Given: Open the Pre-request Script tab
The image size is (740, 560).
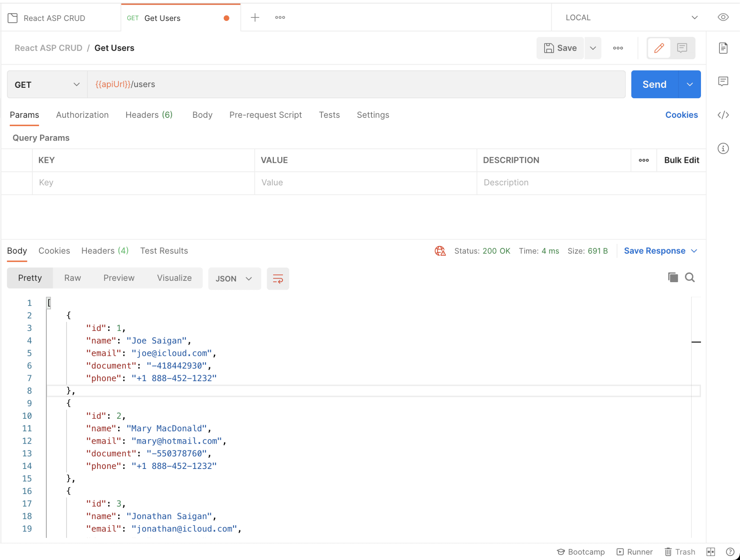Looking at the screenshot, I should [x=266, y=115].
